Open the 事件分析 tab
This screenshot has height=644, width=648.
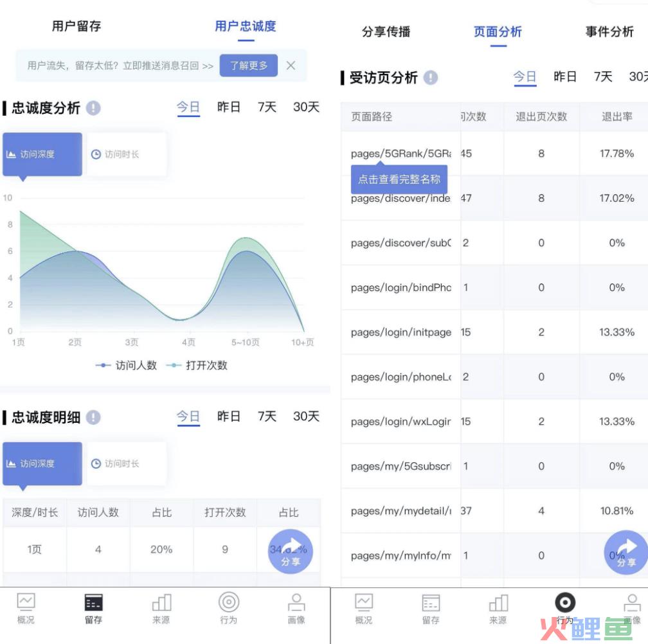(x=609, y=31)
